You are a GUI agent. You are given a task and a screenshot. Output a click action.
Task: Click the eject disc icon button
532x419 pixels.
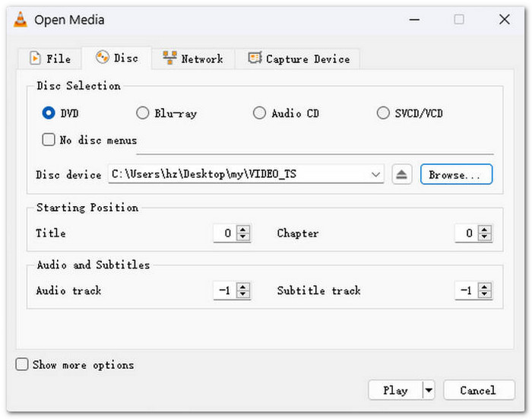(402, 175)
